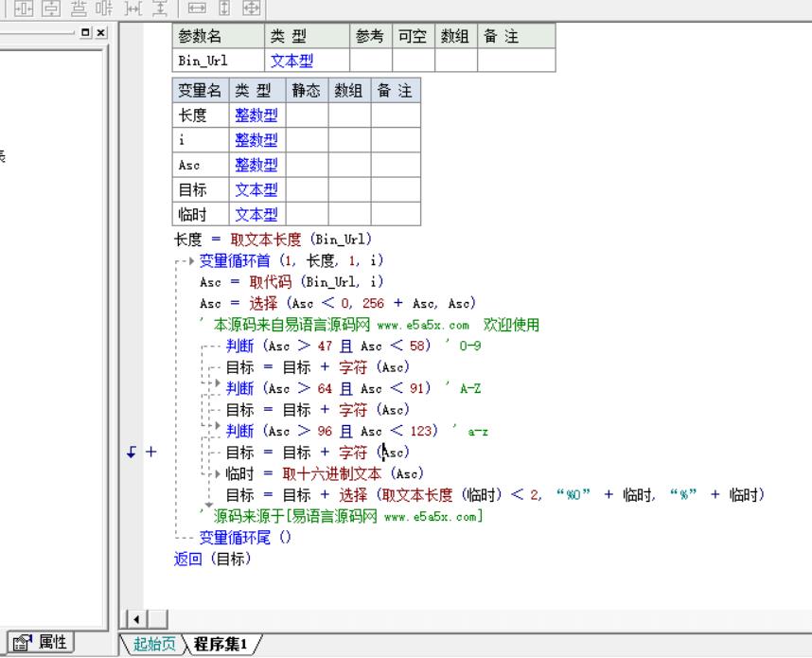812x658 pixels.
Task: Click the flow arrow left of 变量循环首
Action: click(190, 260)
